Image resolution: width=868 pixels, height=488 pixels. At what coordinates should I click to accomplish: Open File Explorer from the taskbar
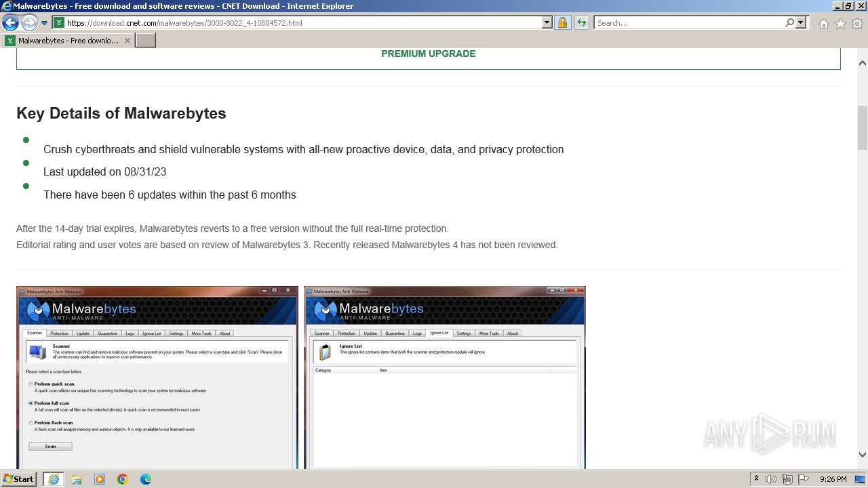point(77,479)
